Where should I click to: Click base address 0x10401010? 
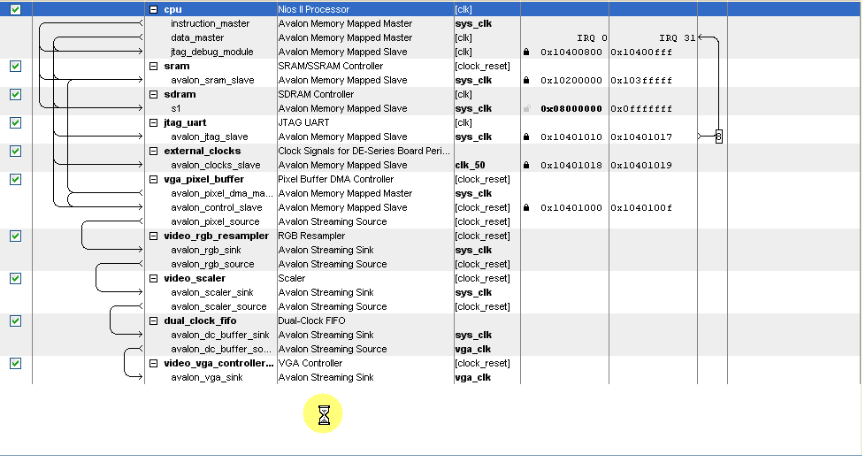pyautogui.click(x=571, y=137)
